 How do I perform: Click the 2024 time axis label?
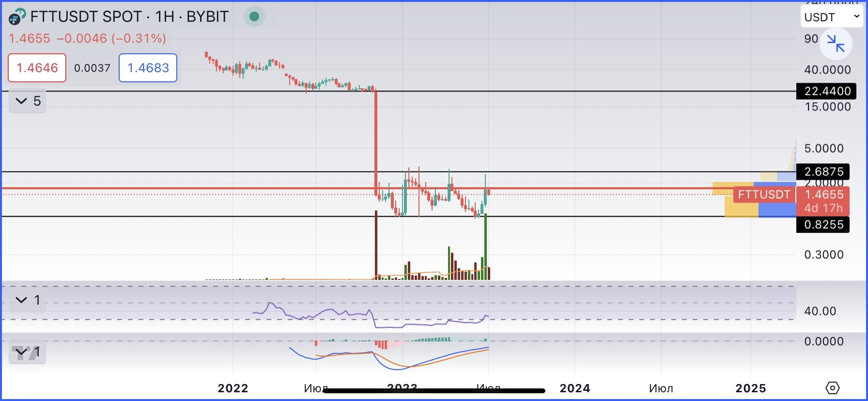point(575,388)
